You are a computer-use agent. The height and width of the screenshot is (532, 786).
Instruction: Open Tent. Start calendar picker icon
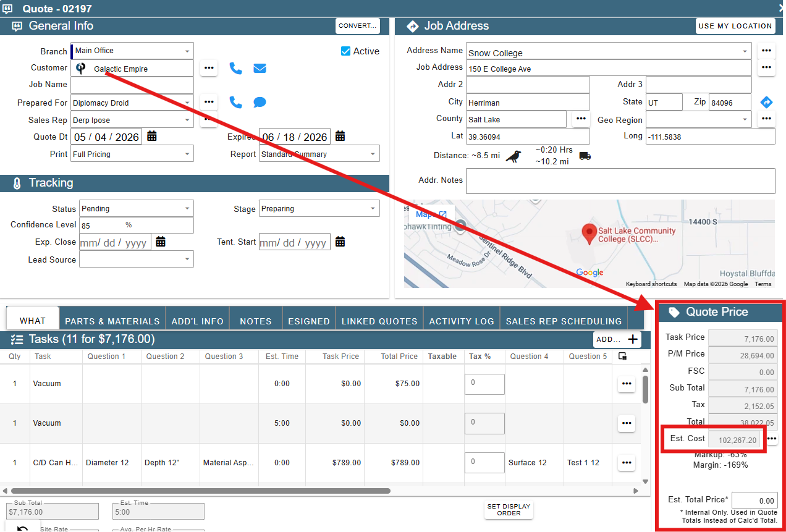tap(340, 242)
